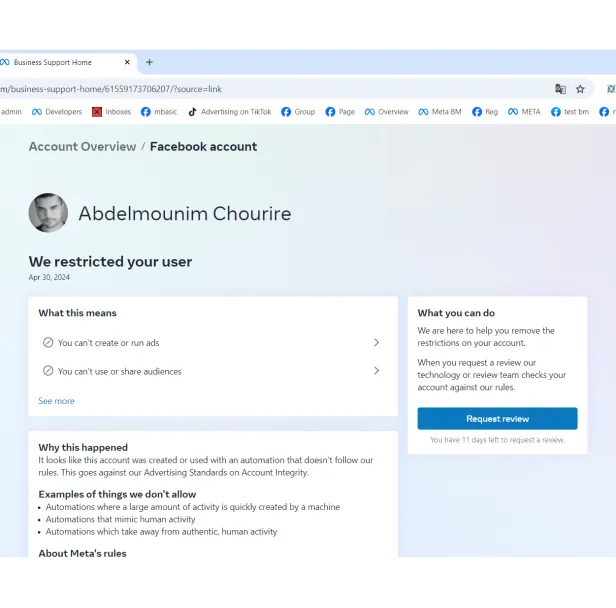Click the Abdelmounim Chourire profile picture
Screen dimensions: 616x608
48,213
